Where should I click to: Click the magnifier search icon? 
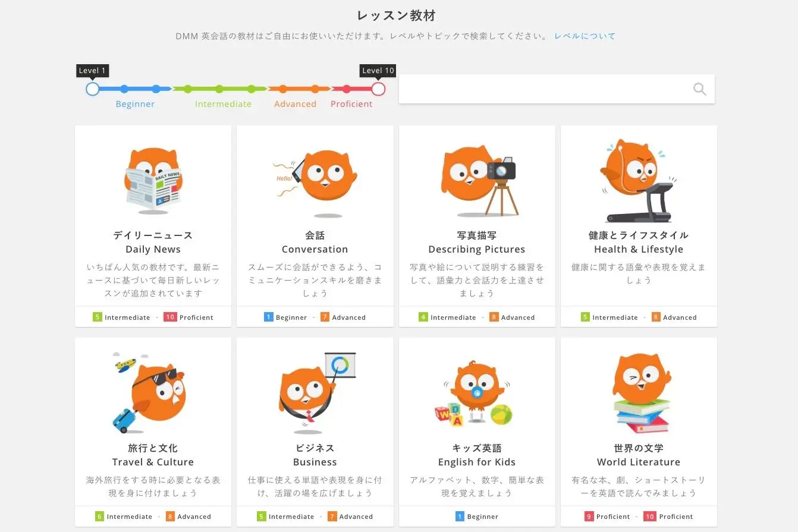(x=700, y=89)
